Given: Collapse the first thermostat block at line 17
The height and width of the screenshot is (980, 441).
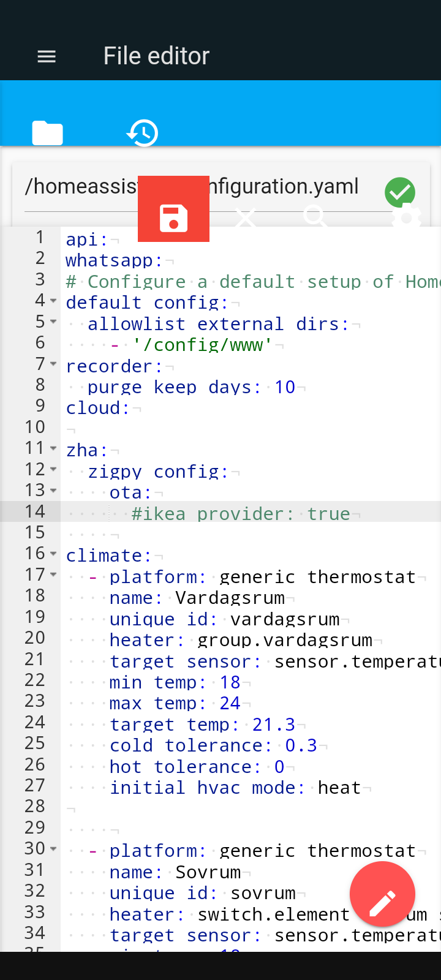Looking at the screenshot, I should click(x=53, y=576).
